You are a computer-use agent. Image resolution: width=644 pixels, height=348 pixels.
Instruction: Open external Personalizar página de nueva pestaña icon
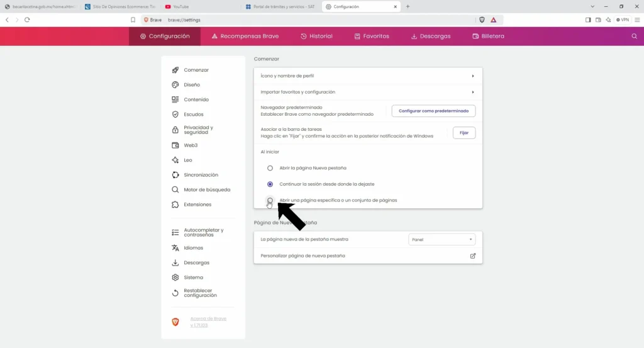[473, 255]
